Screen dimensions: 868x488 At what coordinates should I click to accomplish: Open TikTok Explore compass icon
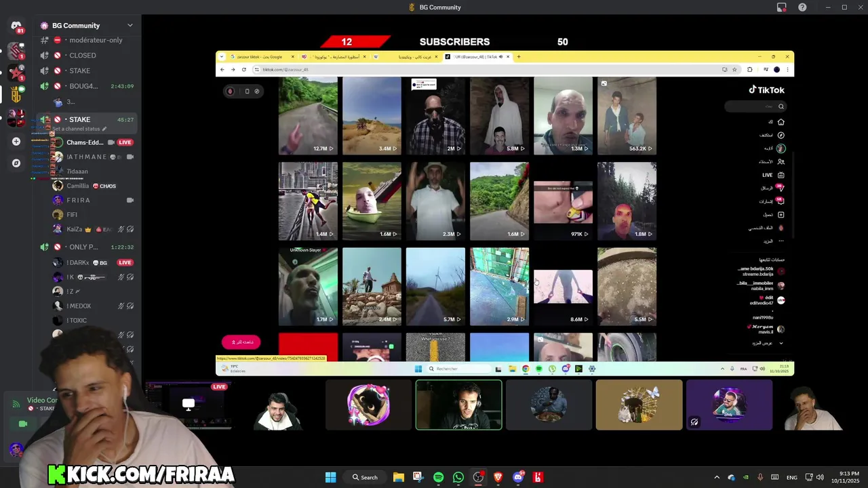[781, 135]
